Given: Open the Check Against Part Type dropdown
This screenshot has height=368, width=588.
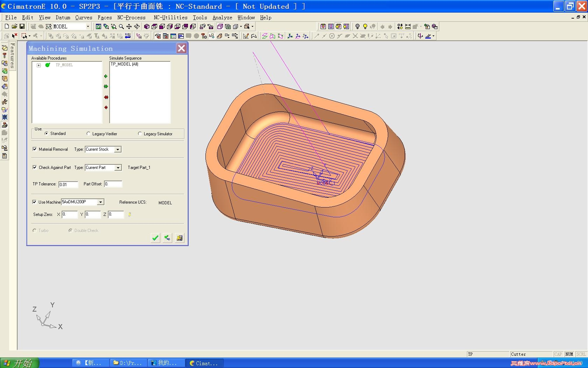Looking at the screenshot, I should point(118,168).
